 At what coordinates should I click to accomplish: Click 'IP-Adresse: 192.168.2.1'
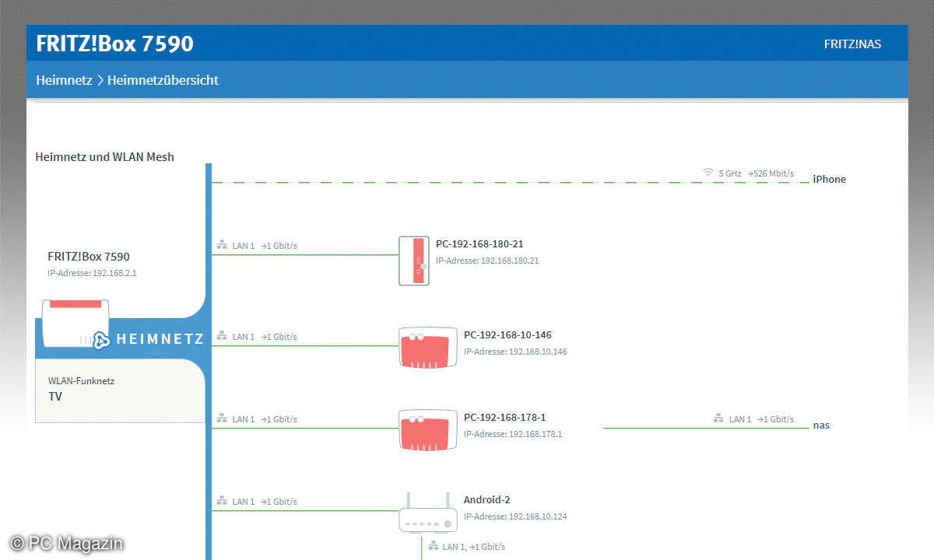[93, 273]
